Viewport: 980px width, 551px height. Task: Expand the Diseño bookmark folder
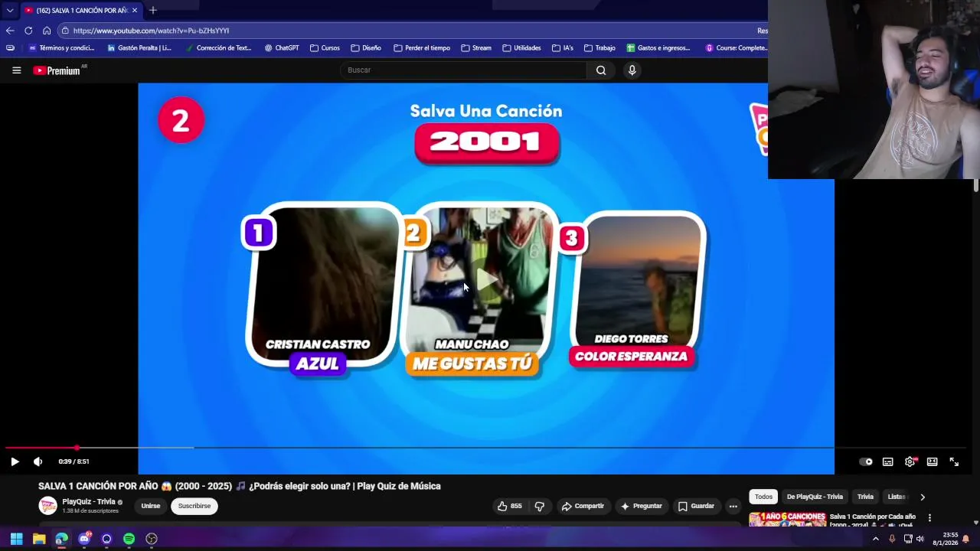pos(366,48)
